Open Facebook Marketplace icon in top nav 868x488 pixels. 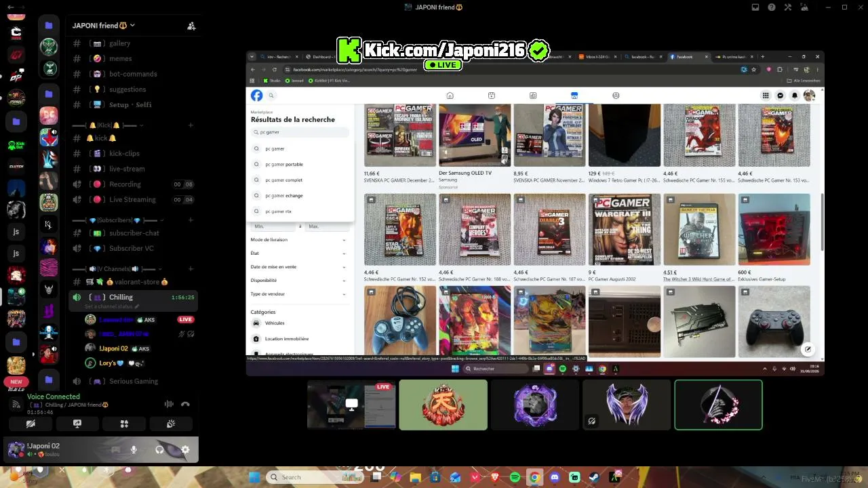coord(574,96)
